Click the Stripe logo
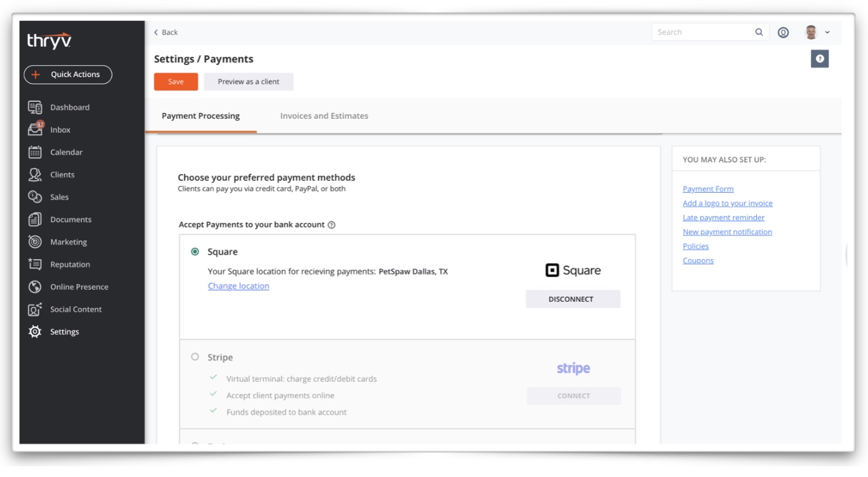The image size is (868, 477). pyautogui.click(x=573, y=369)
